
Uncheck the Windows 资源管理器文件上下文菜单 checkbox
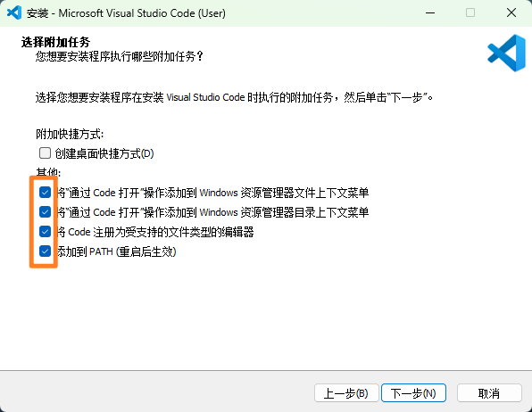tap(45, 193)
